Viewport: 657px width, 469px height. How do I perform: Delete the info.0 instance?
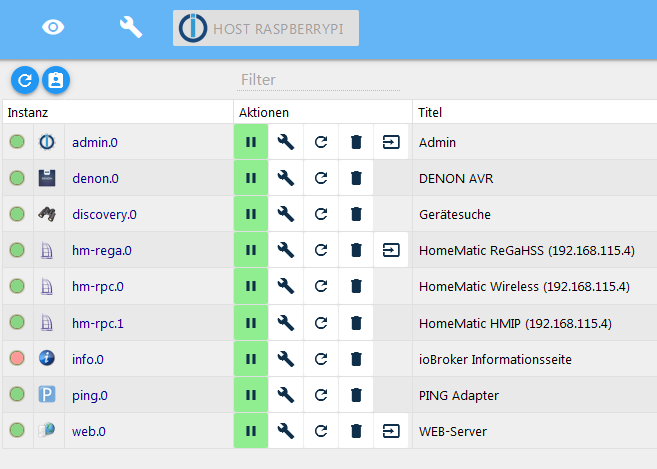coord(356,359)
